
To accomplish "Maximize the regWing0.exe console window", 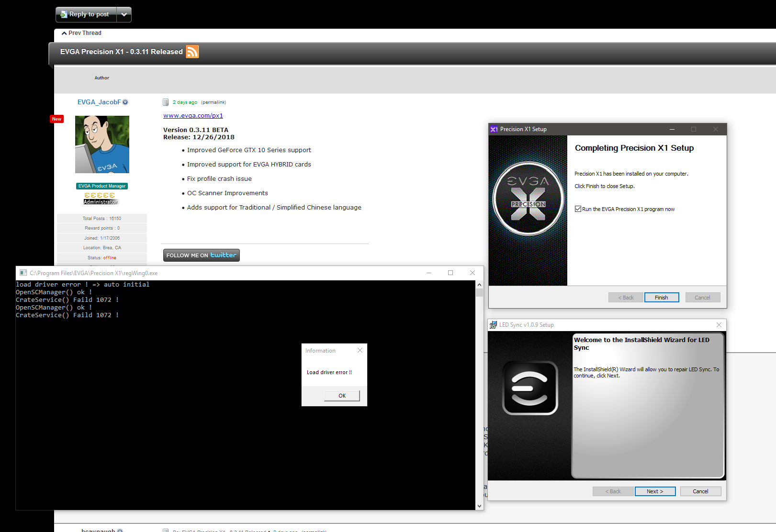I will point(450,273).
